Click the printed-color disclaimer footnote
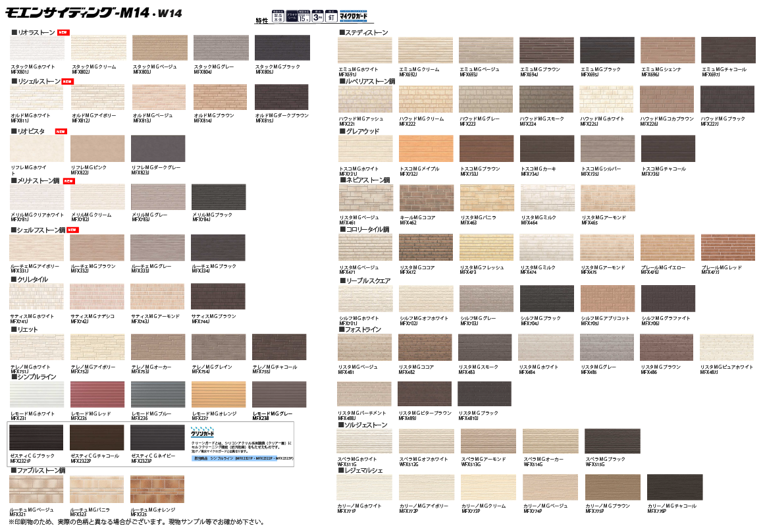Viewport: 763px width, 532px height. point(137,522)
